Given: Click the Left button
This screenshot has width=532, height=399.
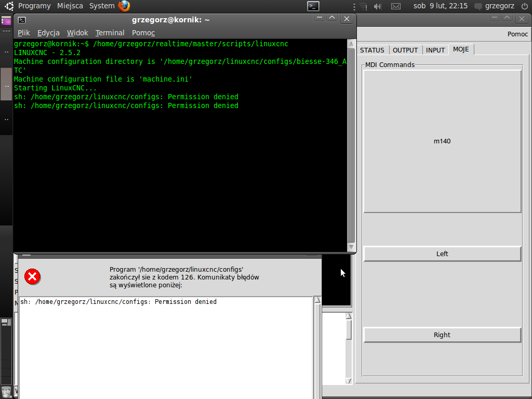Looking at the screenshot, I should [442, 254].
